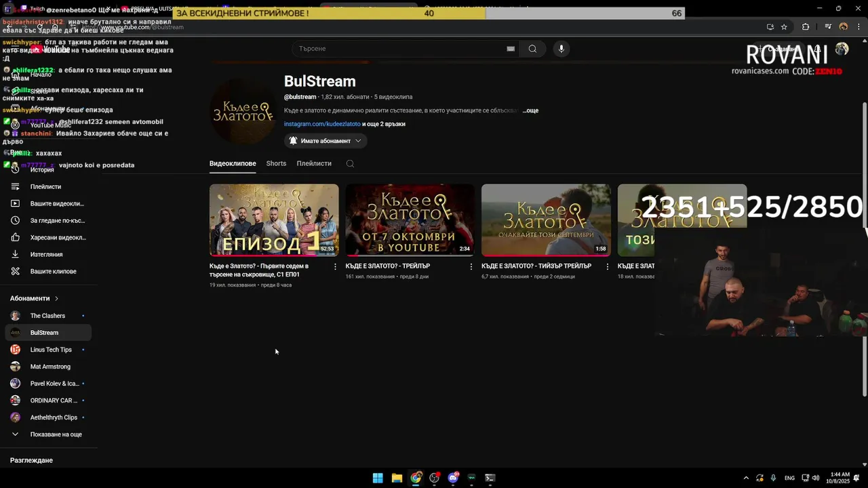Search within the BulStream channel

click(350, 163)
